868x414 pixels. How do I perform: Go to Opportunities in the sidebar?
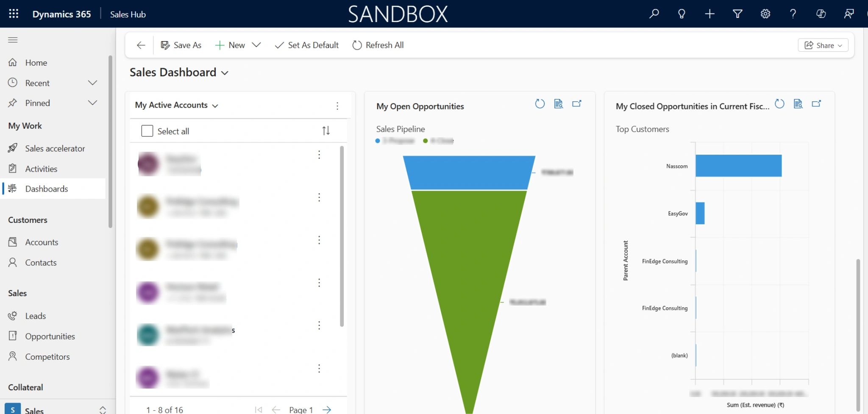[50, 336]
